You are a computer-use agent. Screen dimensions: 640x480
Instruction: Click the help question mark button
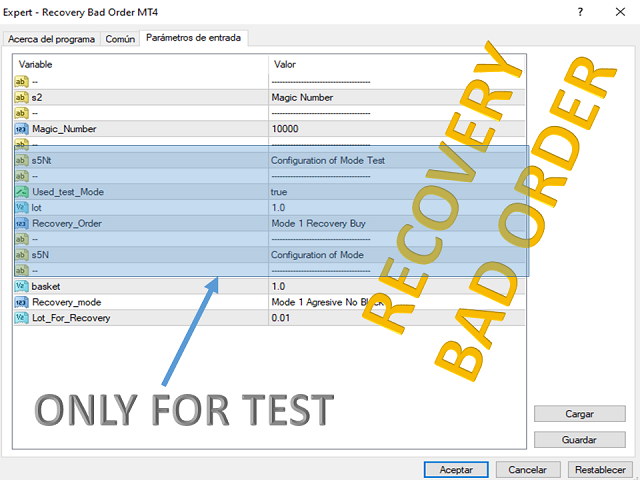580,12
